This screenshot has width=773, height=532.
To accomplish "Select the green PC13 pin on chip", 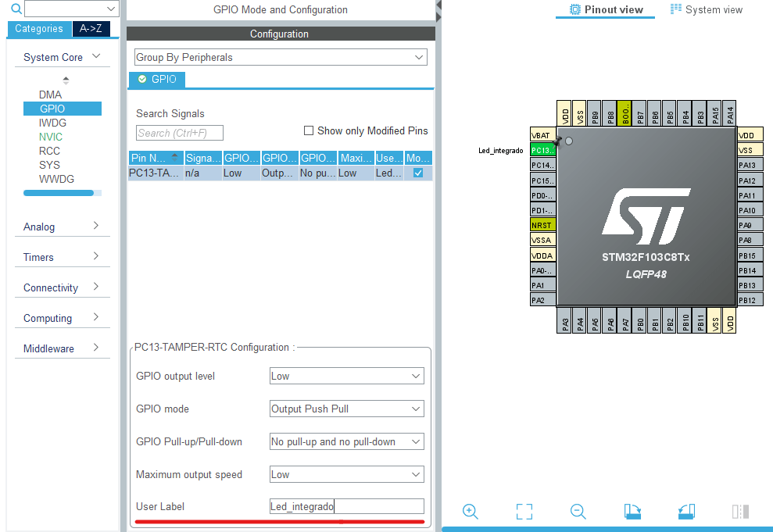I will [542, 150].
